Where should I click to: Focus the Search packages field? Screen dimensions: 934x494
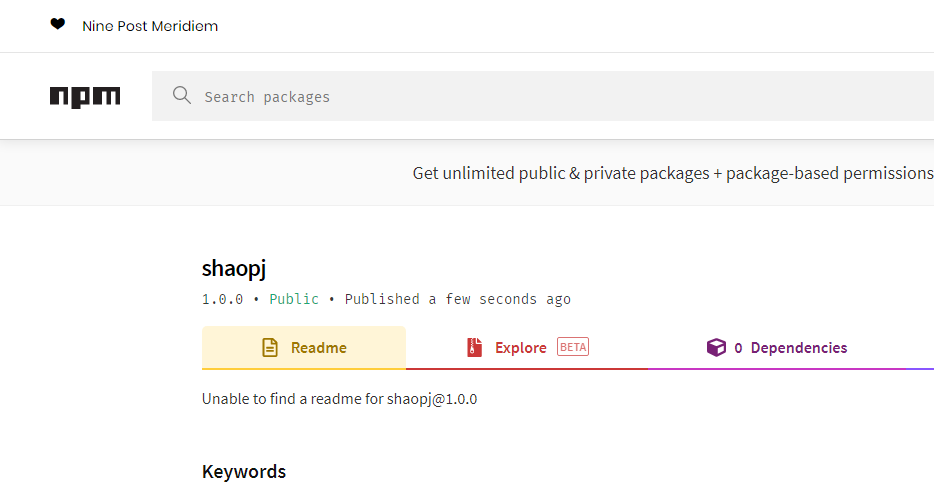(540, 97)
